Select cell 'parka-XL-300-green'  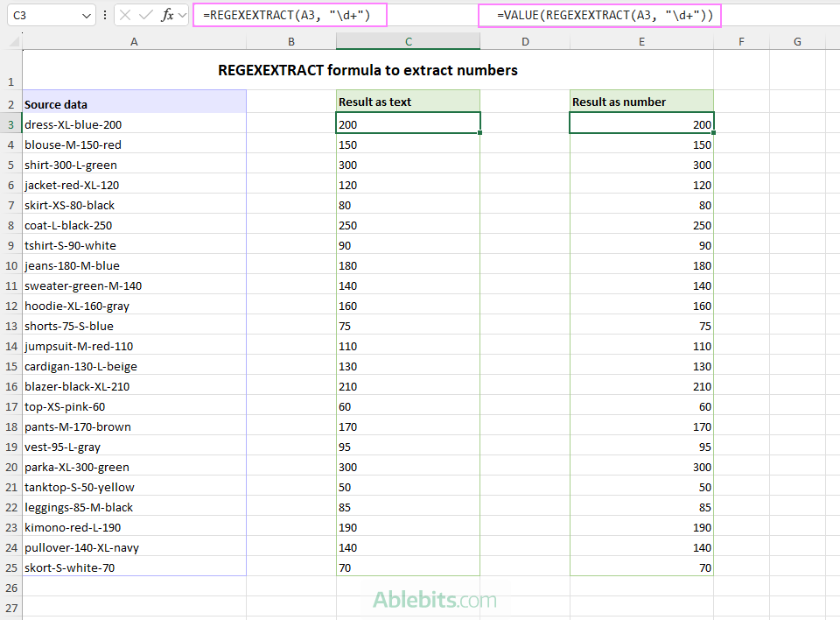pyautogui.click(x=134, y=467)
